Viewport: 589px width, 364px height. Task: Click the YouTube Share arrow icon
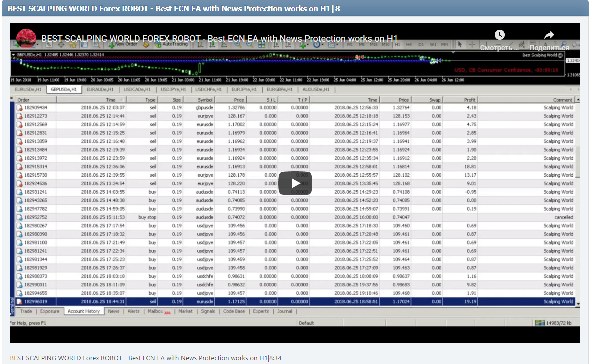[549, 35]
